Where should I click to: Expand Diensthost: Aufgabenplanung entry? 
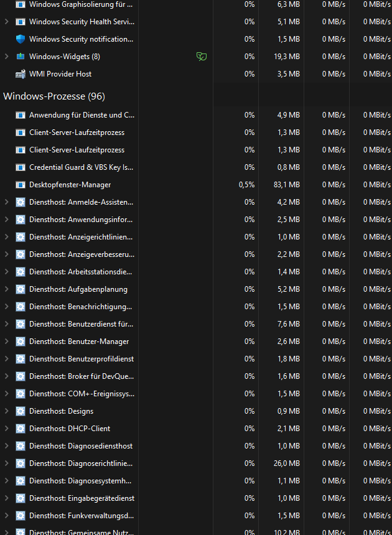coord(6,289)
